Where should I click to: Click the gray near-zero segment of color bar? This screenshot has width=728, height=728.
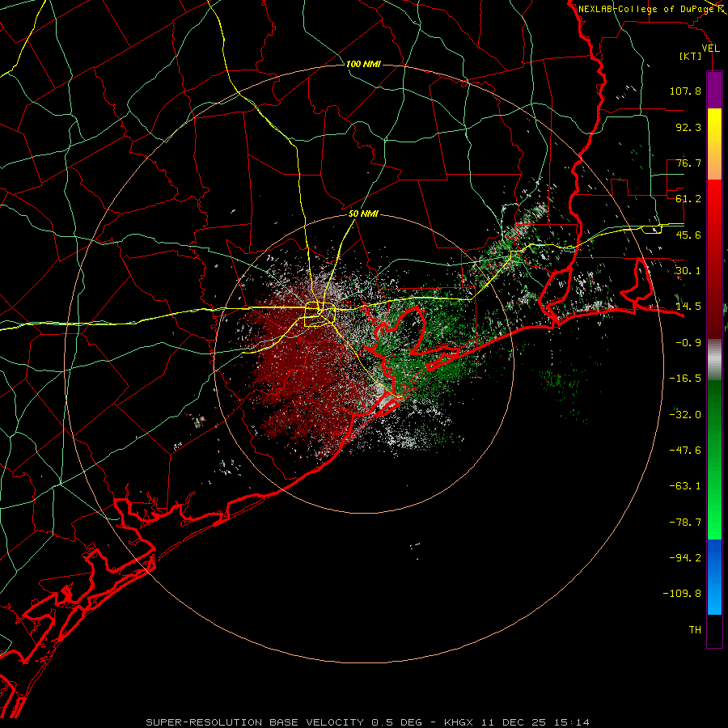tap(714, 359)
